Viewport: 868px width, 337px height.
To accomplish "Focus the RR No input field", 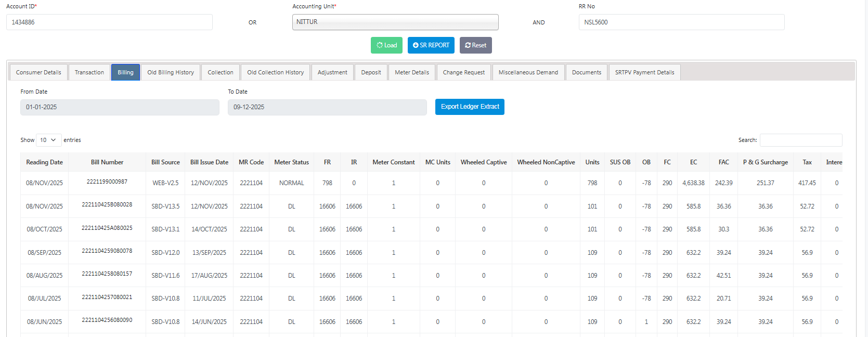I will [681, 22].
